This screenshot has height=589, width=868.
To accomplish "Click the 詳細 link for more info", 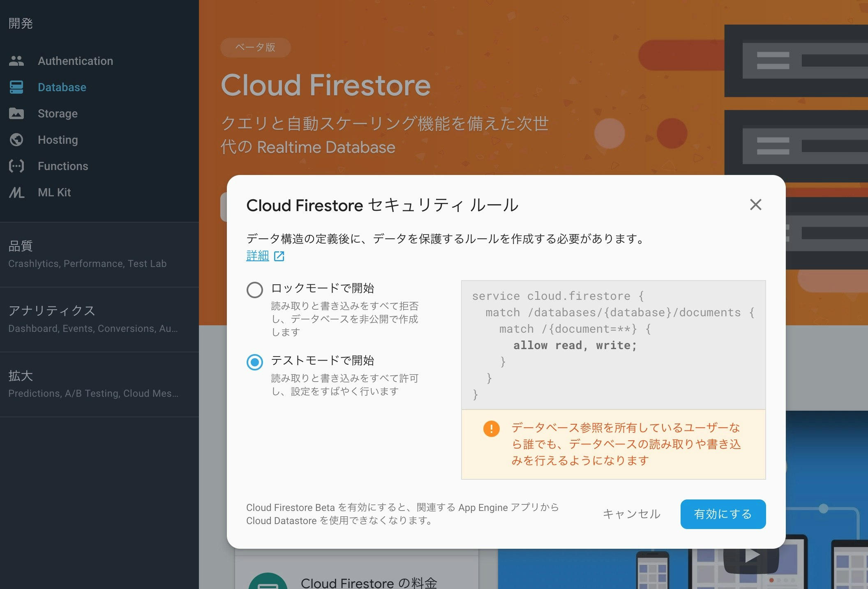I will click(x=257, y=256).
